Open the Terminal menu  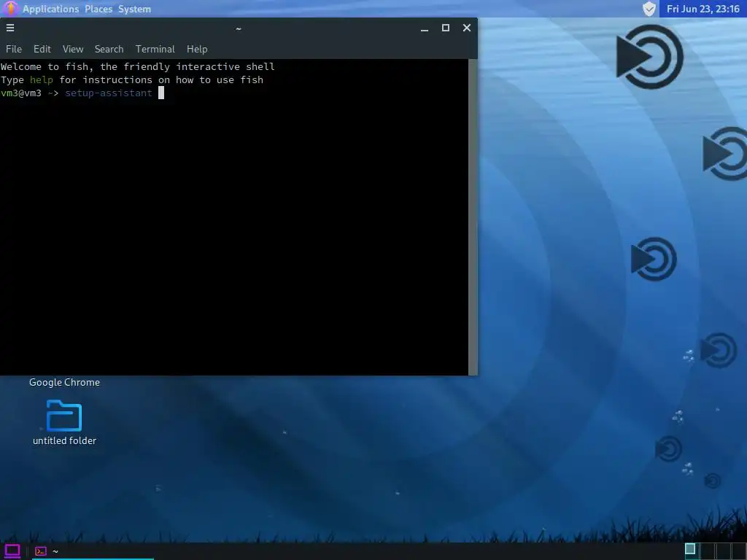pyautogui.click(x=155, y=49)
